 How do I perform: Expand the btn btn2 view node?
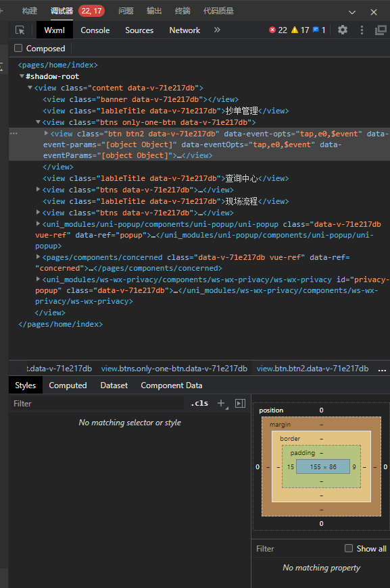pos(46,133)
